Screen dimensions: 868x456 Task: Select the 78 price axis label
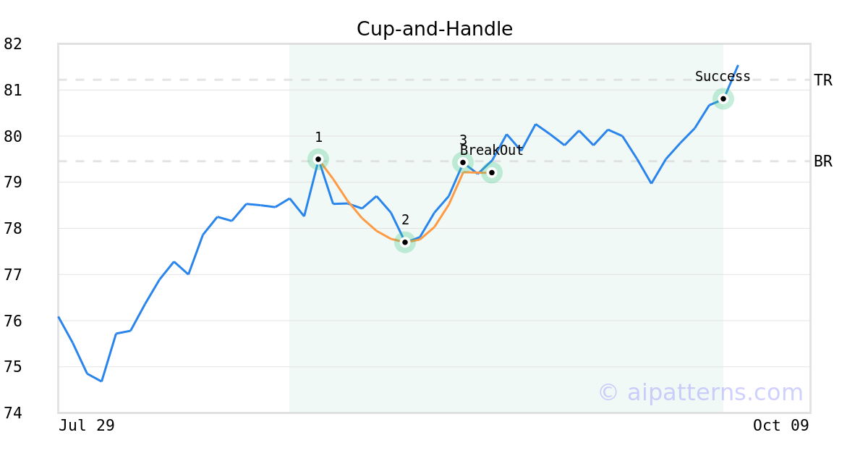click(13, 229)
